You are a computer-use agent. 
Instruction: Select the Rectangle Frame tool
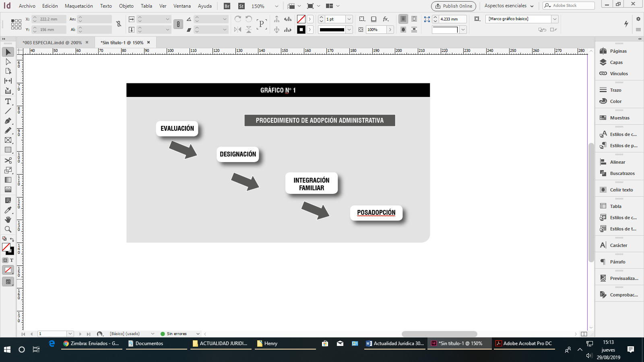pyautogui.click(x=8, y=140)
